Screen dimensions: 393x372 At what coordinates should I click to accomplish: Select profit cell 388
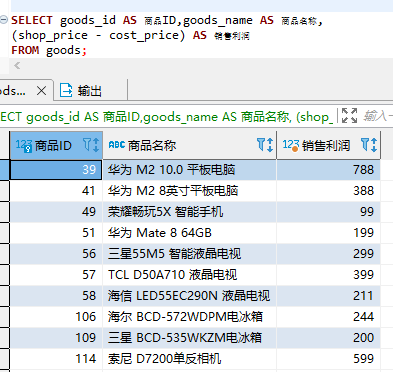click(x=328, y=191)
